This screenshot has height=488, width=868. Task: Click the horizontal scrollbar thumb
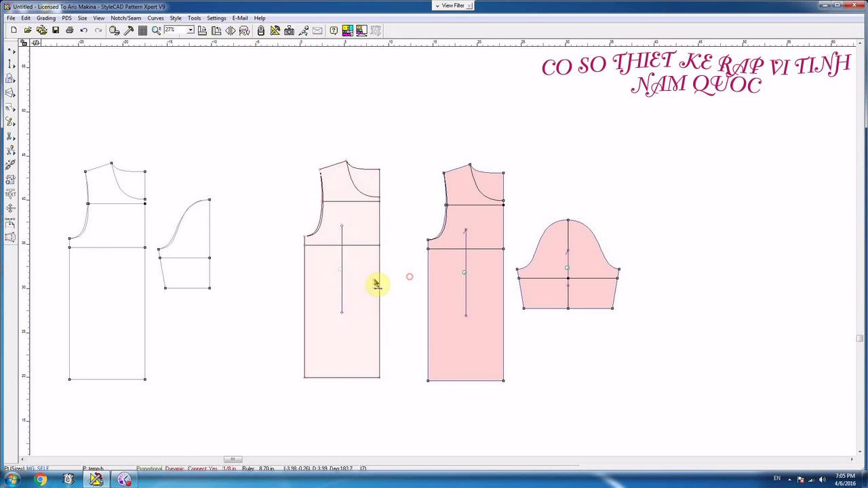click(233, 459)
